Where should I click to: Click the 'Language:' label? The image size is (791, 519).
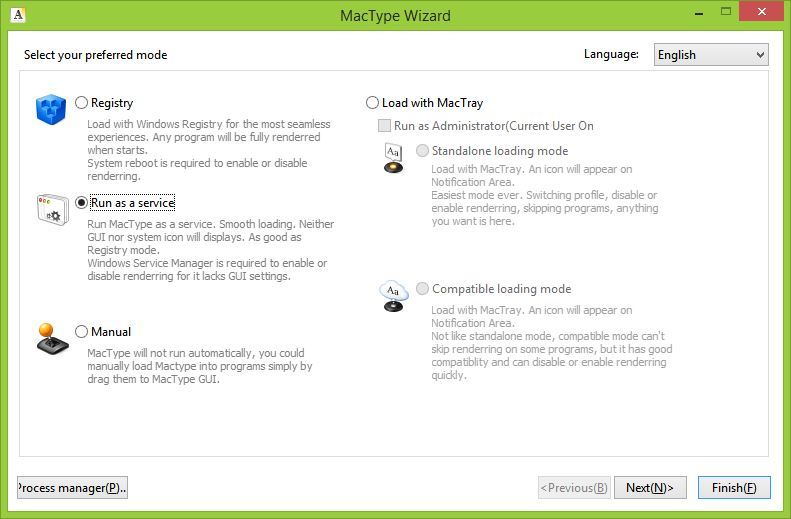click(611, 54)
